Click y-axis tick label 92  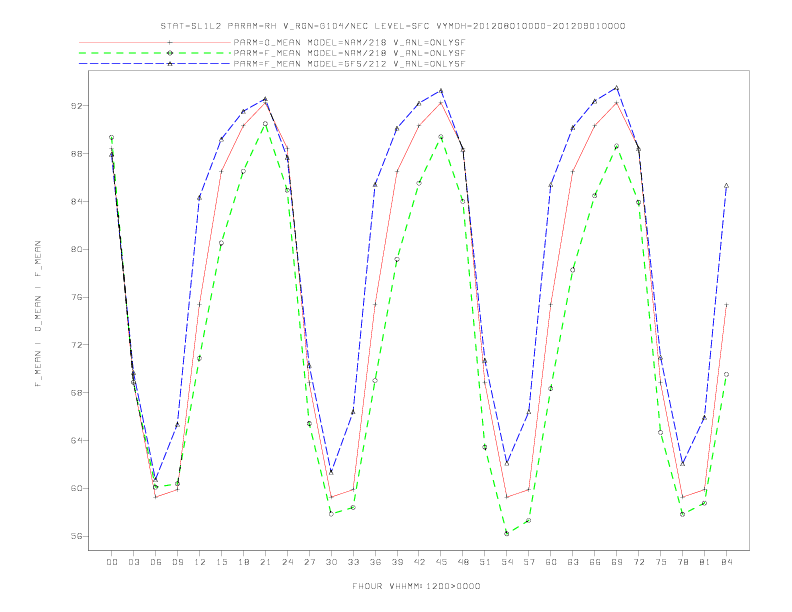tap(77, 106)
